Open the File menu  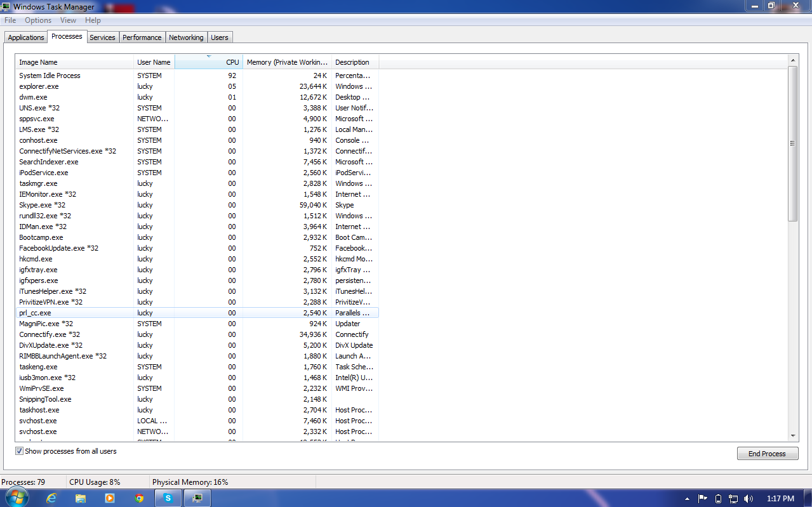click(10, 20)
